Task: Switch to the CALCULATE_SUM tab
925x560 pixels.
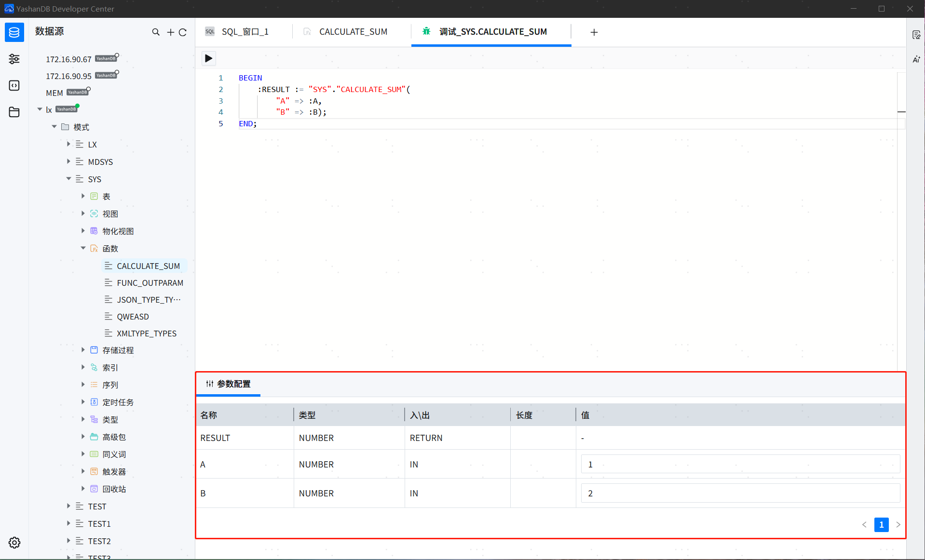Action: coord(353,31)
